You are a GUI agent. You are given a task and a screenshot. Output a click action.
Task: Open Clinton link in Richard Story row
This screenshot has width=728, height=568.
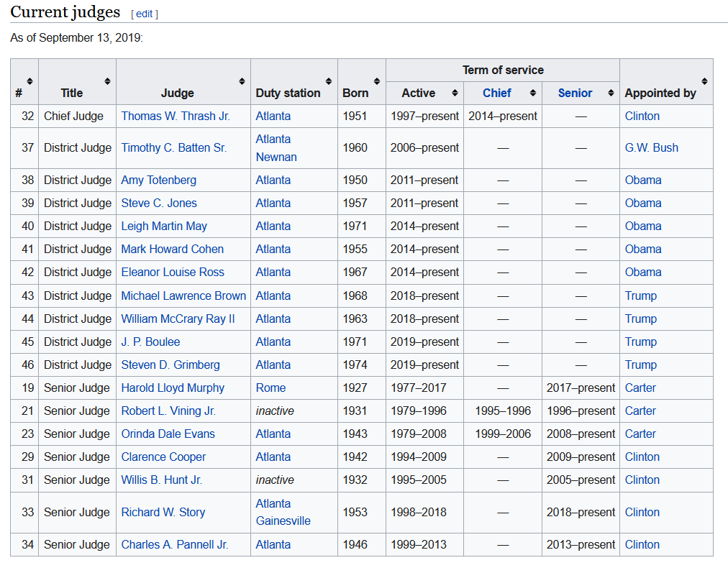(642, 513)
